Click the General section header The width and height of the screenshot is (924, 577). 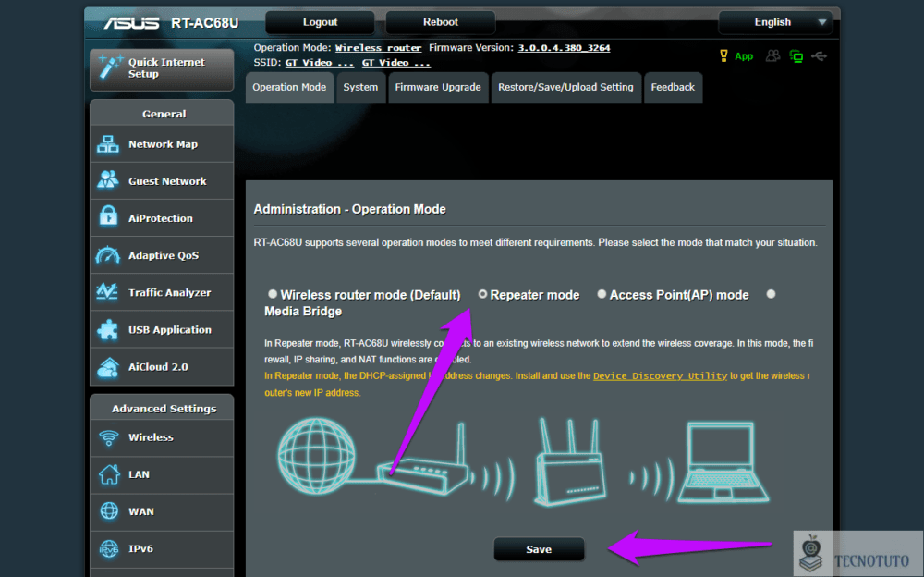[x=164, y=114]
